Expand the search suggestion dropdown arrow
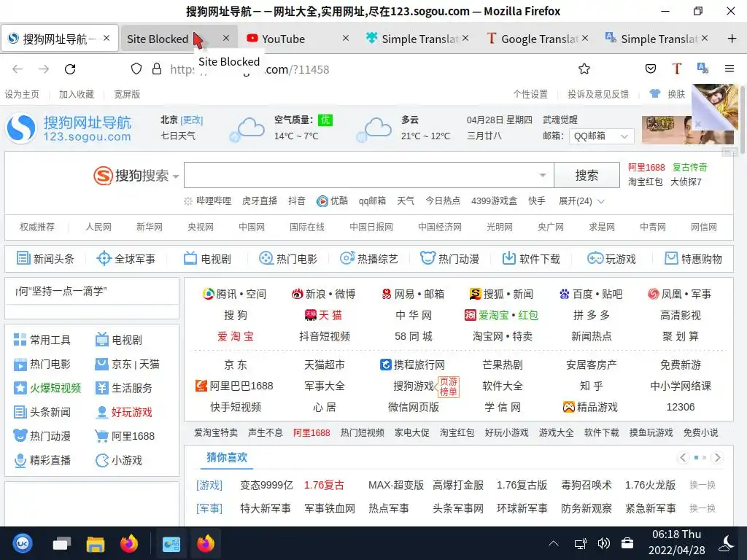This screenshot has width=747, height=560. click(542, 175)
